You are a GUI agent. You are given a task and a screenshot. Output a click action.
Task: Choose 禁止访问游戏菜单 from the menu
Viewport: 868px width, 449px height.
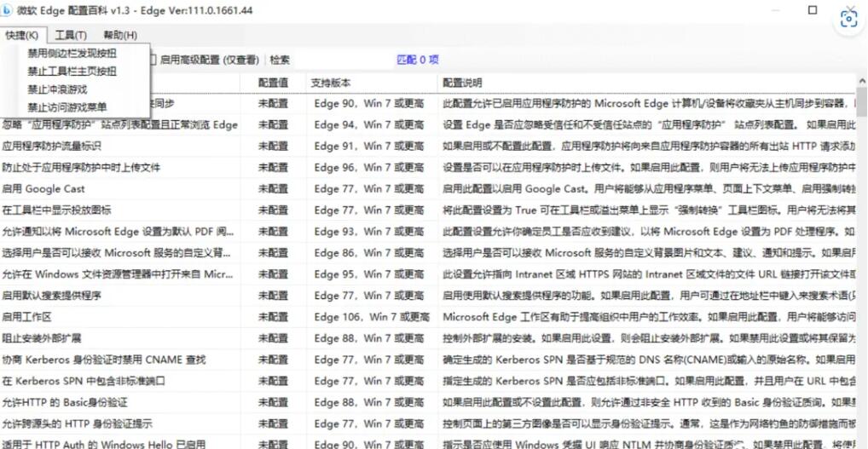(67, 106)
